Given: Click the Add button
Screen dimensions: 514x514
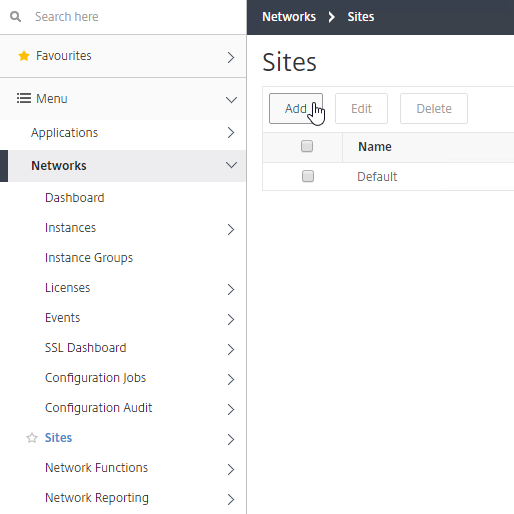Looking at the screenshot, I should click(x=296, y=108).
